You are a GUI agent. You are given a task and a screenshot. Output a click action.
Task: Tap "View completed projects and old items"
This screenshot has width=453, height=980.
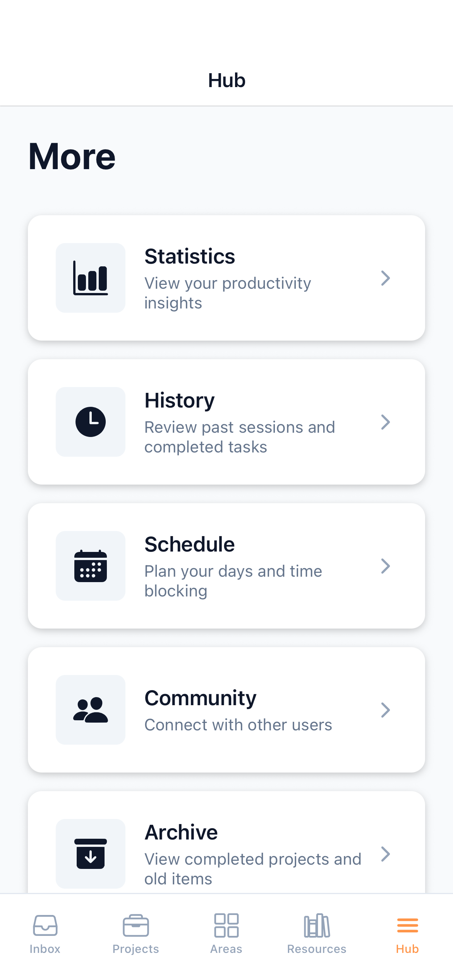253,869
